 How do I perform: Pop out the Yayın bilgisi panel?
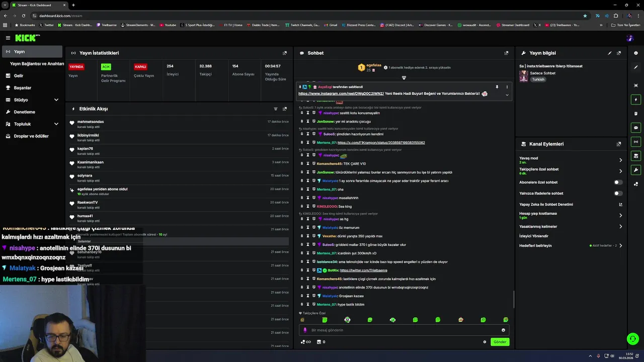coord(619,53)
